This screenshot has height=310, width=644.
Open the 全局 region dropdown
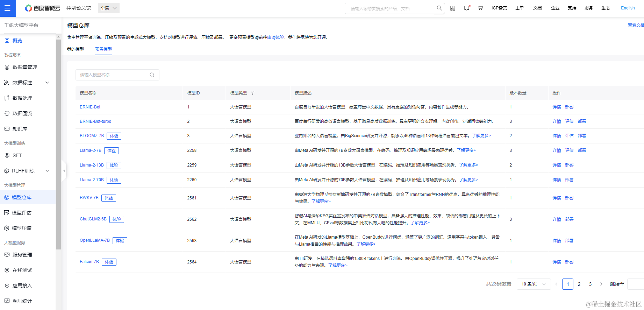pos(109,8)
